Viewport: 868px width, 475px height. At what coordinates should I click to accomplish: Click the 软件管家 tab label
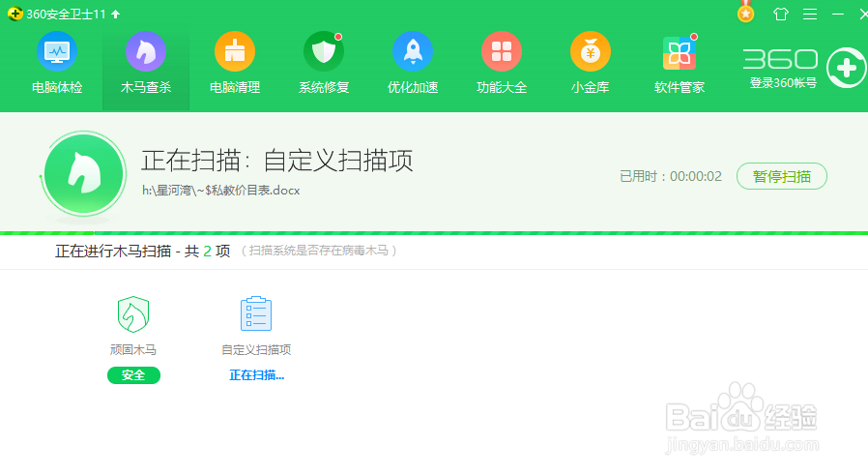680,88
